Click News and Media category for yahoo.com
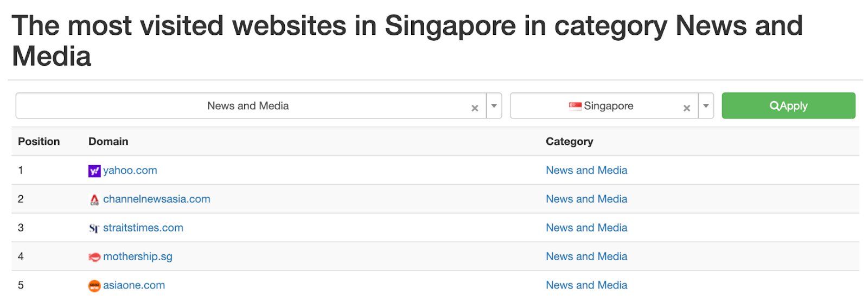Screen dimensions: 868x301 [586, 170]
